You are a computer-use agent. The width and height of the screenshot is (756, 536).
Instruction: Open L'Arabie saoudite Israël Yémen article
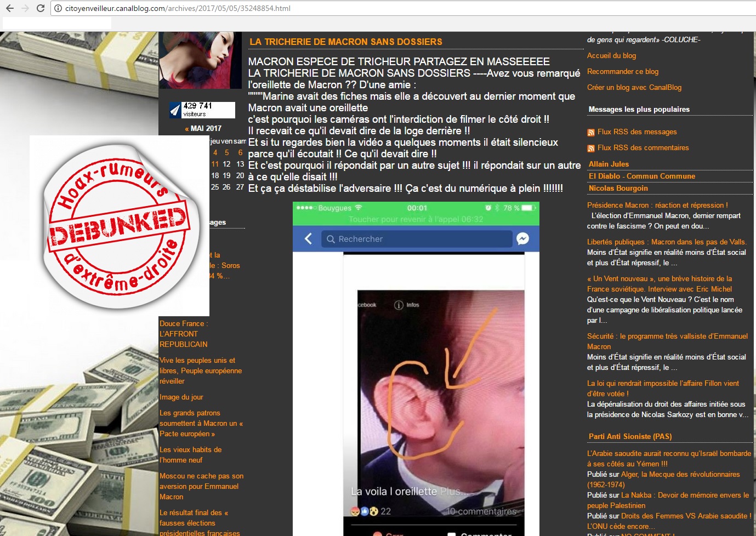(669, 459)
